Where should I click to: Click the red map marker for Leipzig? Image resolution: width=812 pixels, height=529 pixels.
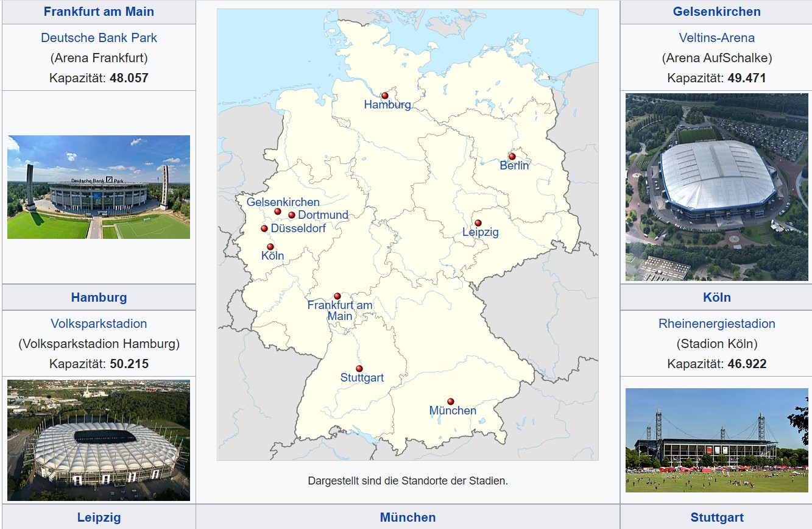click(x=478, y=223)
